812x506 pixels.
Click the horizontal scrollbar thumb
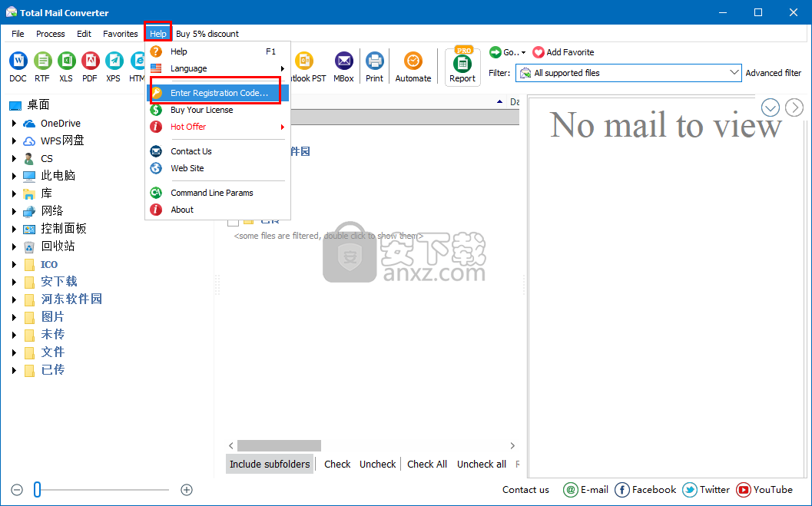(x=279, y=445)
